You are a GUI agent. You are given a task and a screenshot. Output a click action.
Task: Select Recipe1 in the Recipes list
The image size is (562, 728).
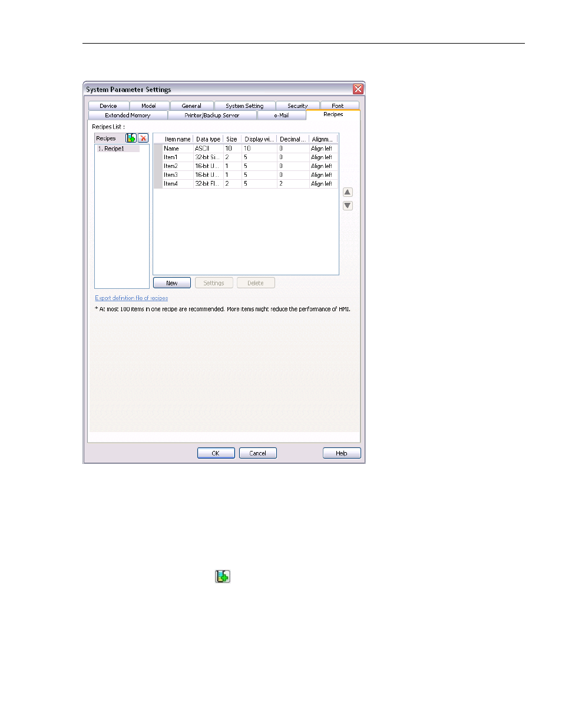[x=118, y=149]
